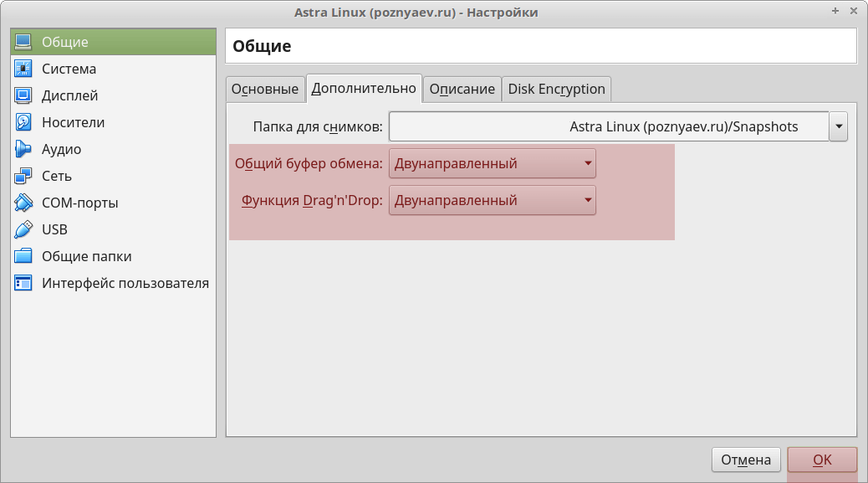Image resolution: width=868 pixels, height=483 pixels.
Task: Expand the snapshot folder dropdown arrow
Action: pyautogui.click(x=839, y=126)
